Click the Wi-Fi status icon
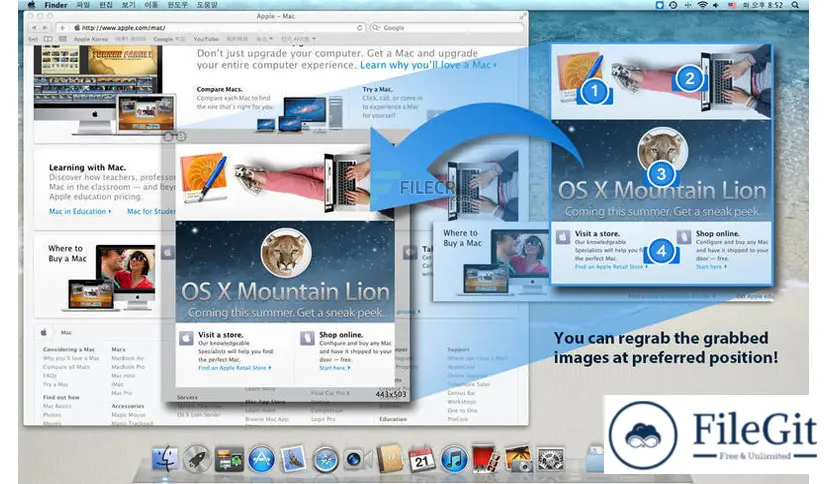Image resolution: width=836 pixels, height=484 pixels. point(702,5)
